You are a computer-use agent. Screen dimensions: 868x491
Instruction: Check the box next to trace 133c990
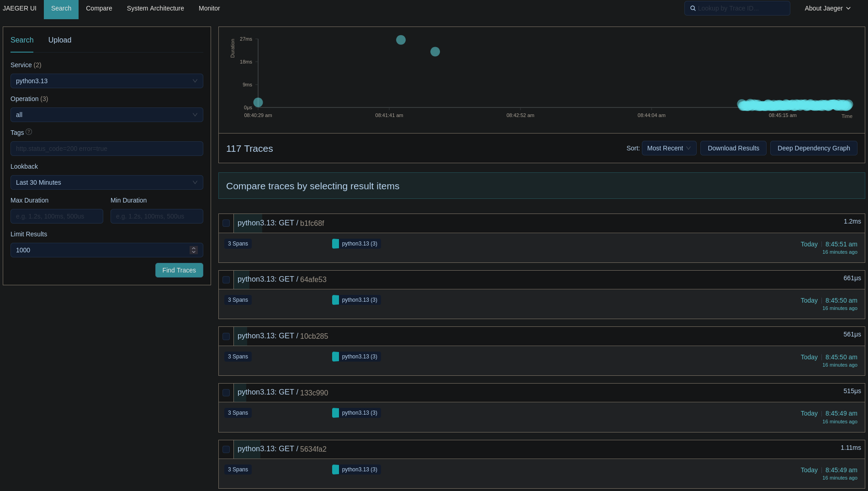point(226,393)
